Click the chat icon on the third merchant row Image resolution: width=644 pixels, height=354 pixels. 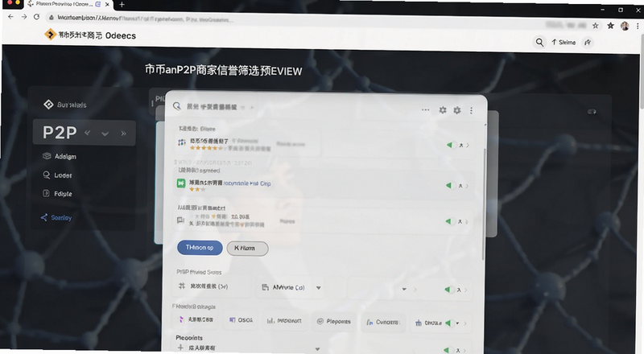[x=180, y=220]
